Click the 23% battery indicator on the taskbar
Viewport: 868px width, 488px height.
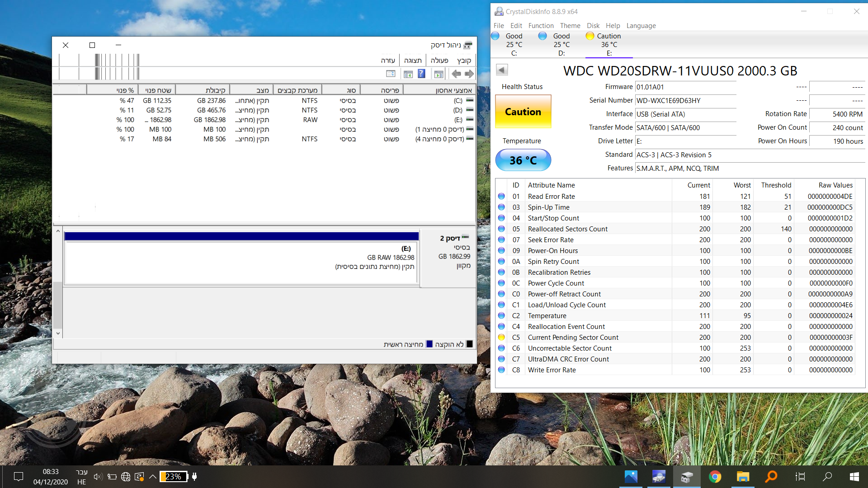[x=174, y=477]
